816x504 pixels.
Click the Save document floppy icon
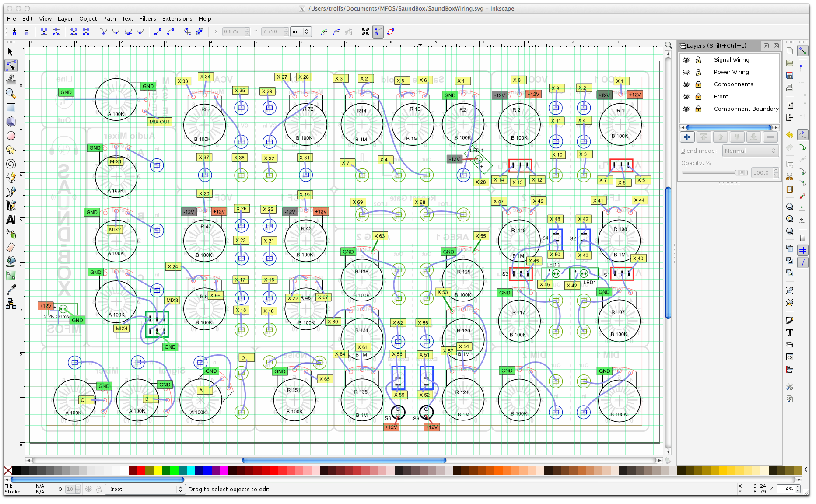point(790,75)
